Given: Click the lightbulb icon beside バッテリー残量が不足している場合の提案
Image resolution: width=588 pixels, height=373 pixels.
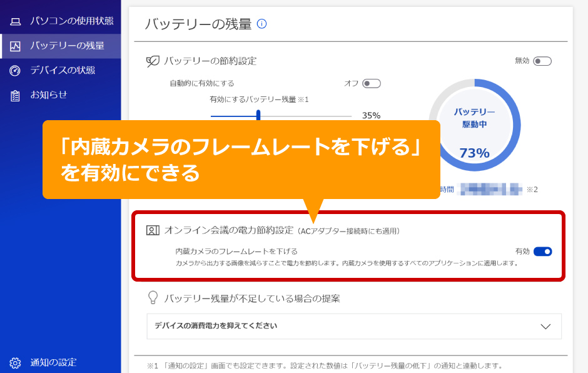Looking at the screenshot, I should tap(153, 298).
